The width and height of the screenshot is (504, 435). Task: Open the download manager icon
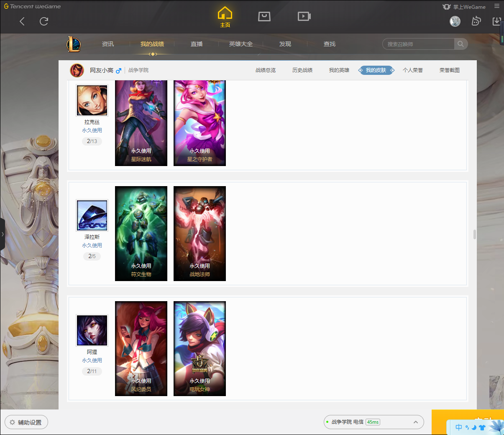pyautogui.click(x=496, y=21)
